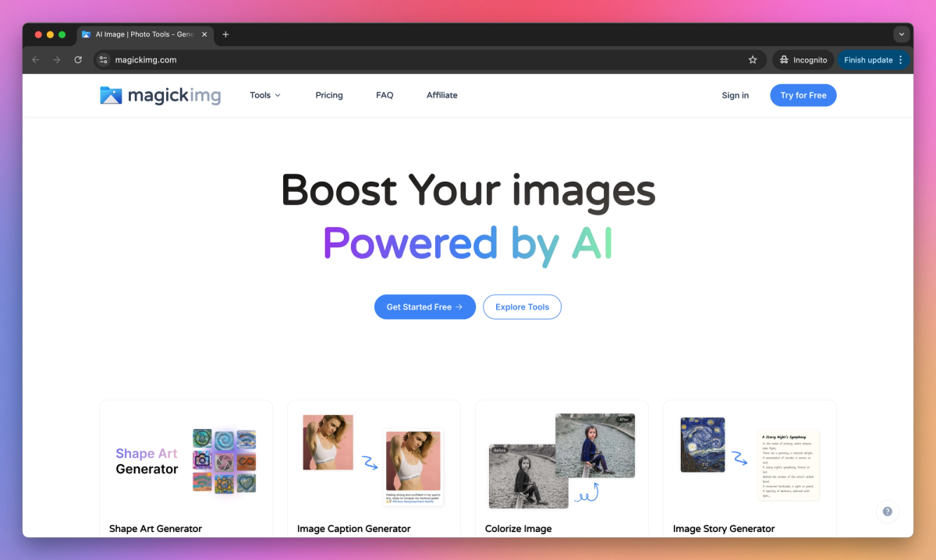936x560 pixels.
Task: Click the tab overview chevron
Action: (x=902, y=34)
